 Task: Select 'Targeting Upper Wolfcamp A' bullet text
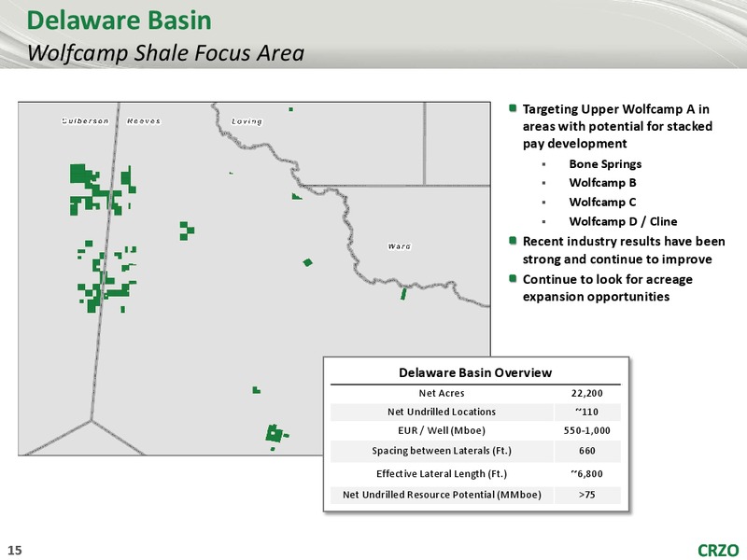(x=617, y=126)
